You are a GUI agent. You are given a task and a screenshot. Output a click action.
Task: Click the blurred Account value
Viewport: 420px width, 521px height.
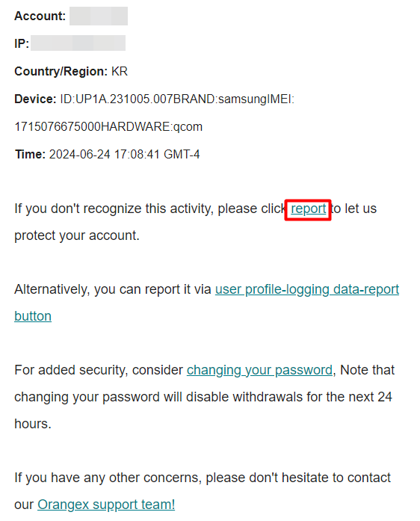tap(99, 16)
